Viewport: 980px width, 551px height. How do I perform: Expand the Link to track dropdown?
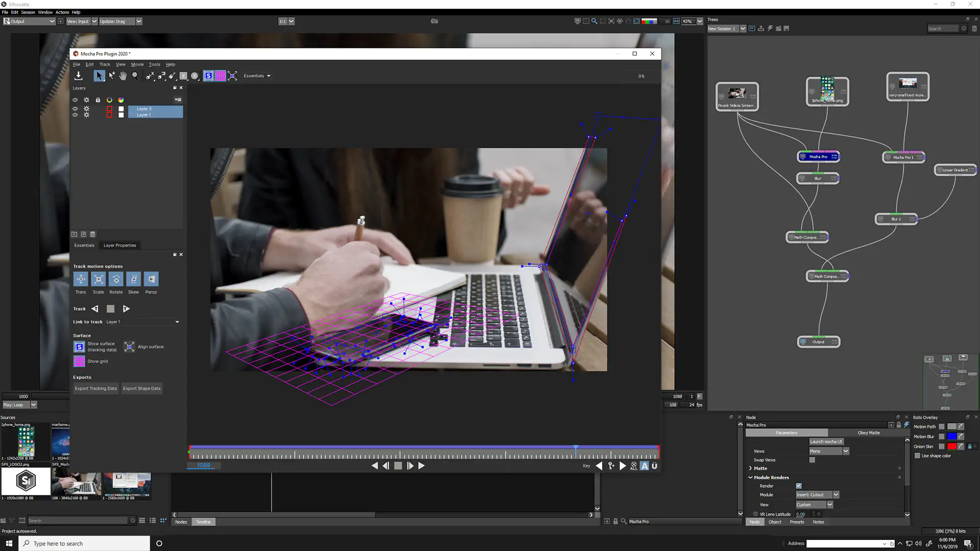[177, 321]
